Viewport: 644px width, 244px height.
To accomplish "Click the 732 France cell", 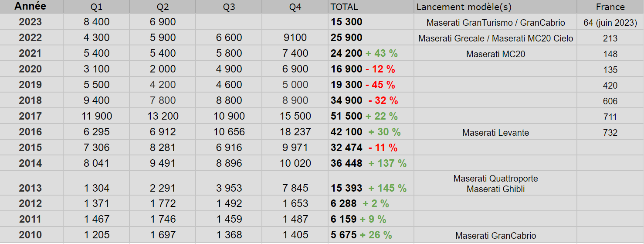I will click(x=610, y=132).
